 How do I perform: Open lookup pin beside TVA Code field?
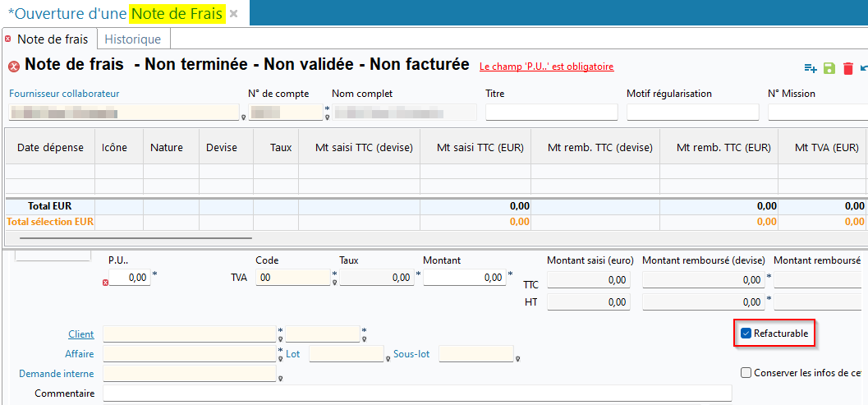click(335, 283)
